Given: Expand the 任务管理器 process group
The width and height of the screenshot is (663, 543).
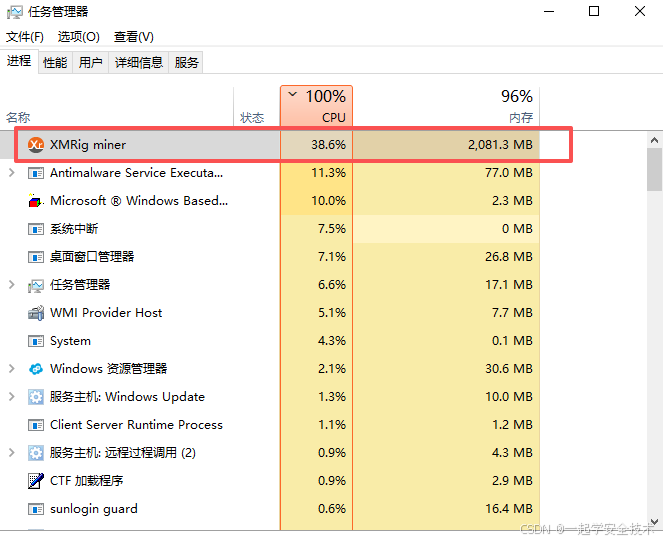Looking at the screenshot, I should (12, 285).
